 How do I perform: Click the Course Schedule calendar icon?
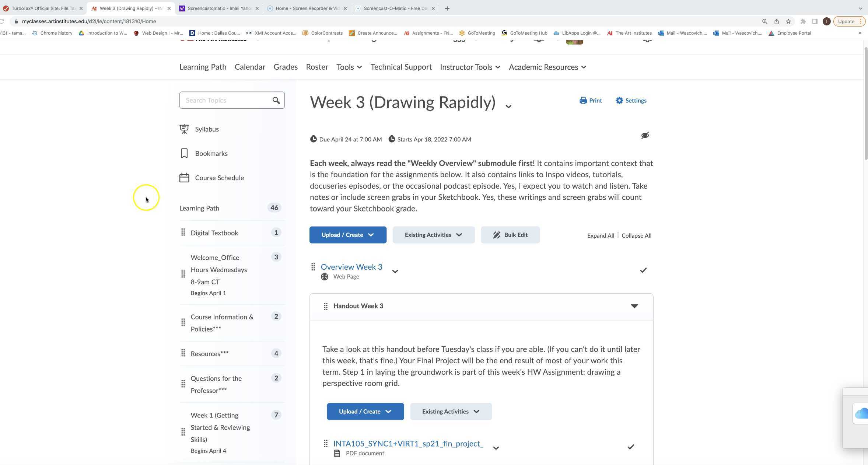point(184,178)
